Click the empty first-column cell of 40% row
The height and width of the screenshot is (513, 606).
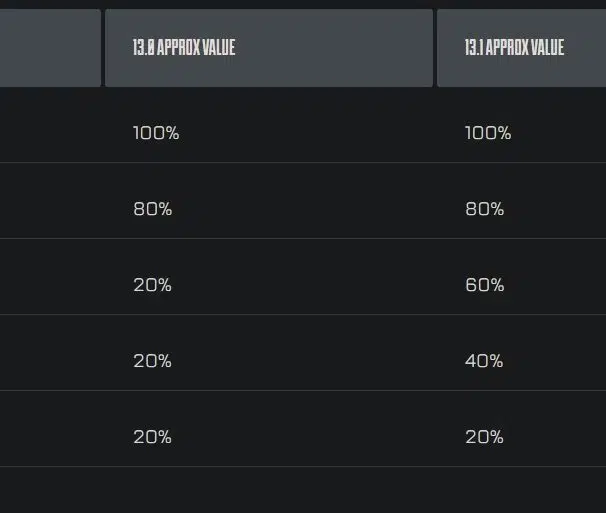52,352
